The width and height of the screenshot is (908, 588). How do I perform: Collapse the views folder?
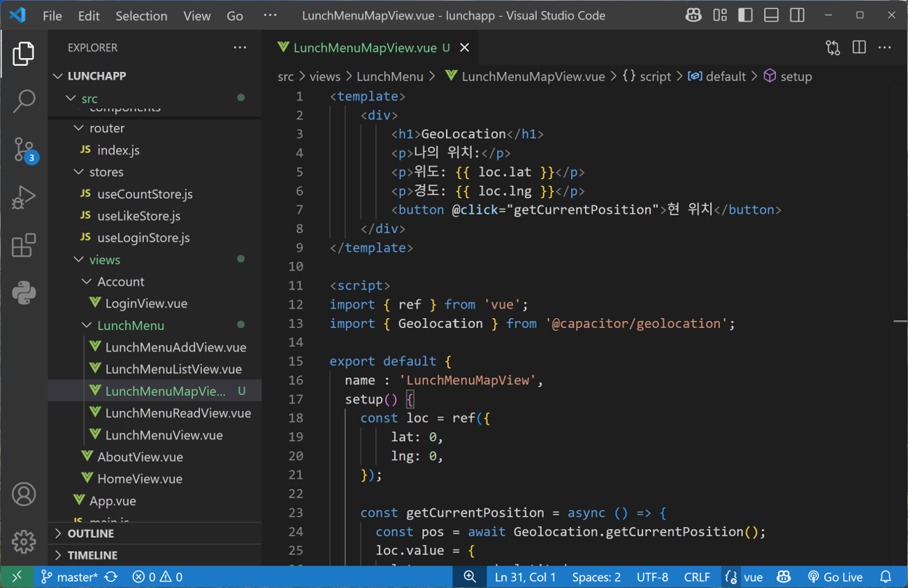click(x=154, y=259)
